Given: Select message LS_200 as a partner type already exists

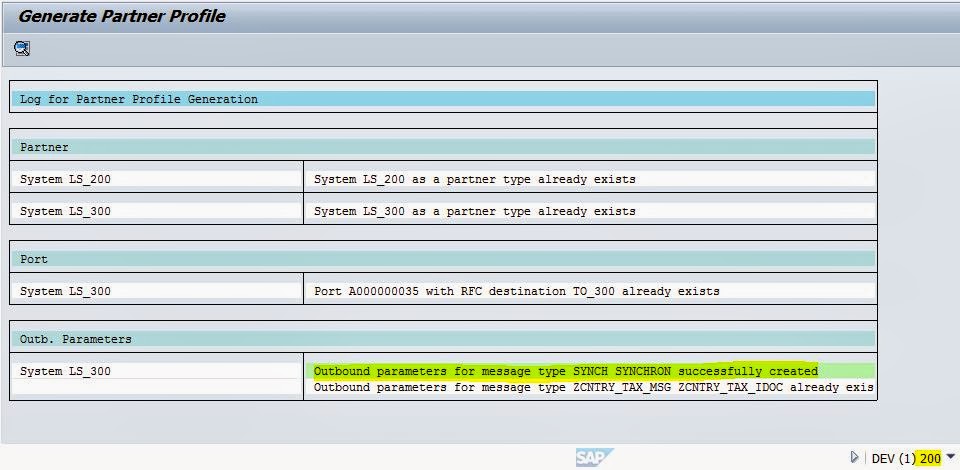Looking at the screenshot, I should coord(474,179).
